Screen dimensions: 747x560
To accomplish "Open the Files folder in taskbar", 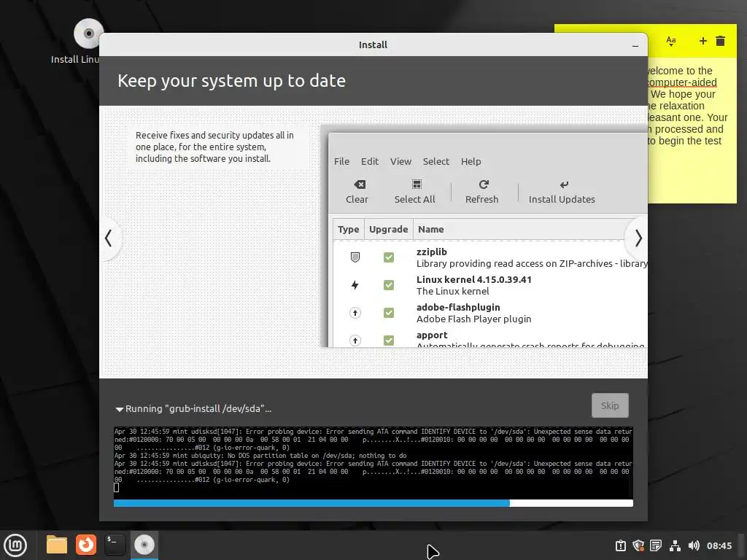I will point(57,545).
